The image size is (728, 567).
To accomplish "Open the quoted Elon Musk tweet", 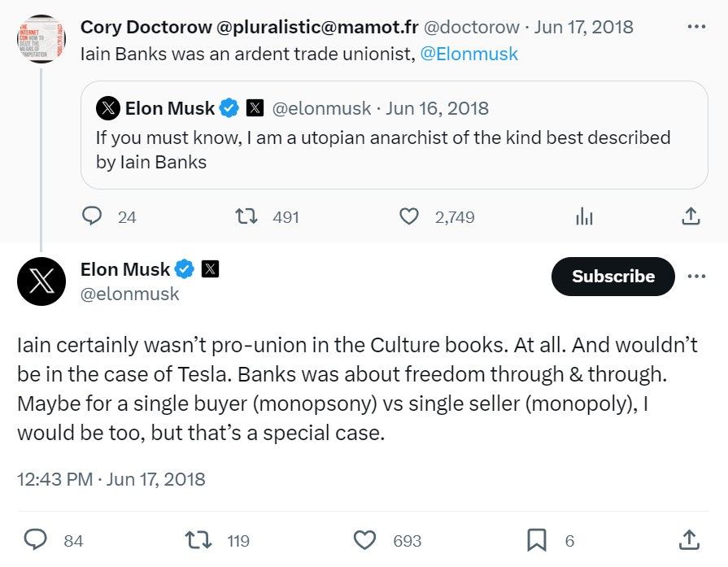I will [395, 135].
